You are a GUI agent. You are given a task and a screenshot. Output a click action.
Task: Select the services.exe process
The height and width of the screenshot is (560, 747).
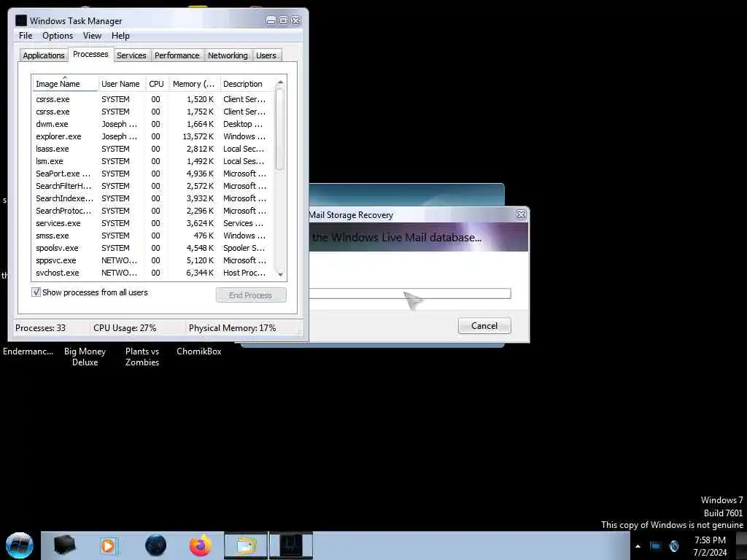coord(153,223)
